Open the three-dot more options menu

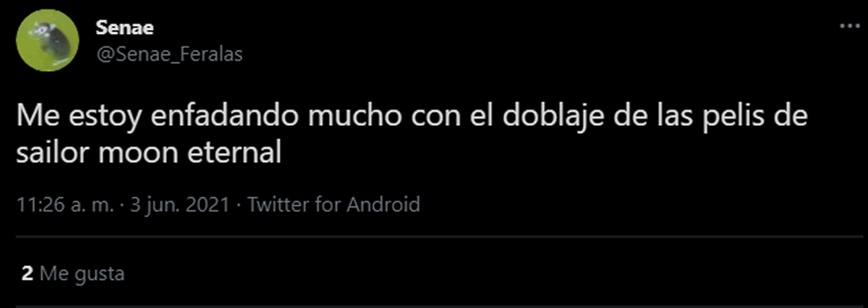coord(847,27)
